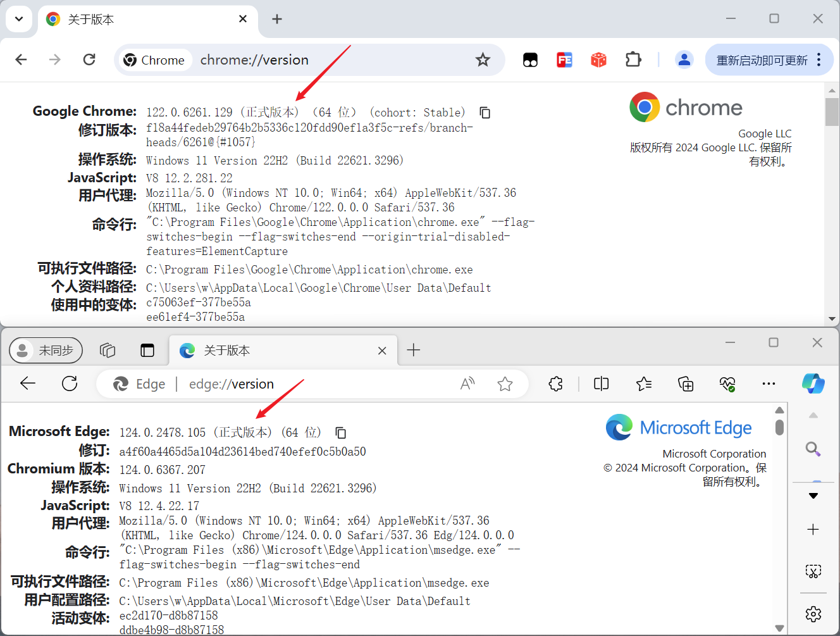Open Edge sidebar settings gear

click(813, 614)
